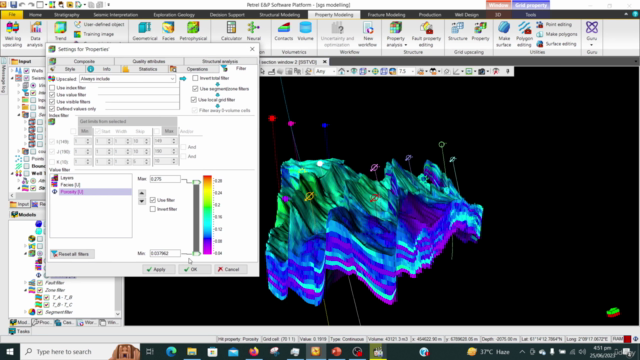Enable Invert filter checkbox
Screen dimensions: 640x360
153,209
